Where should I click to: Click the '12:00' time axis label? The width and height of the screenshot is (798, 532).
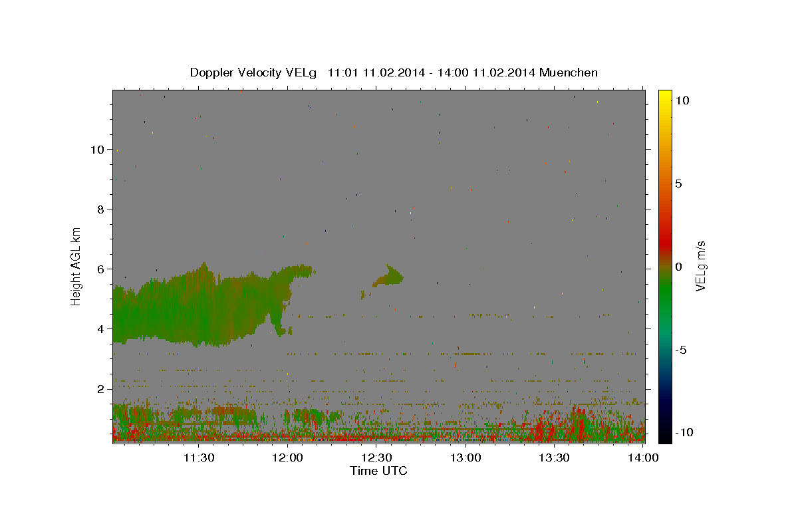[287, 458]
